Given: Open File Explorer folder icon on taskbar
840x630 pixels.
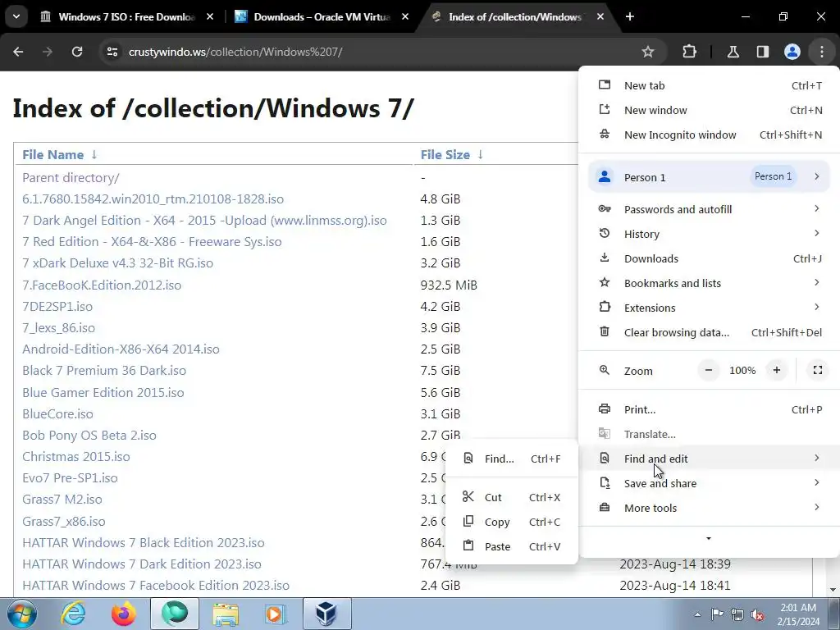Looking at the screenshot, I should tap(226, 614).
